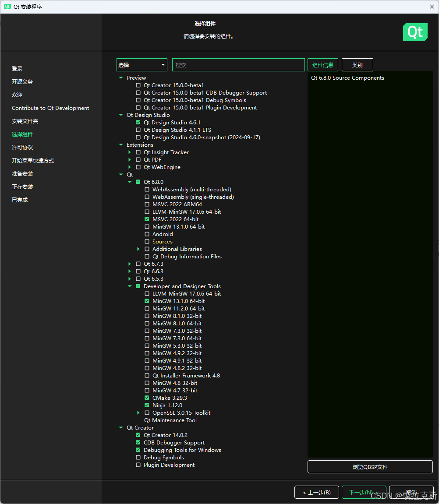Select Qt Debug Information Files row

187,256
